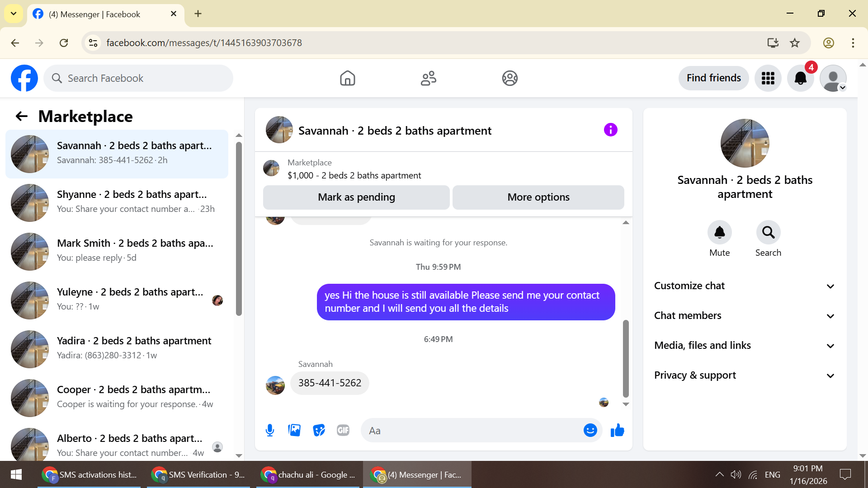Open the Facebook Home tab
This screenshot has width=868, height=488.
point(348,78)
